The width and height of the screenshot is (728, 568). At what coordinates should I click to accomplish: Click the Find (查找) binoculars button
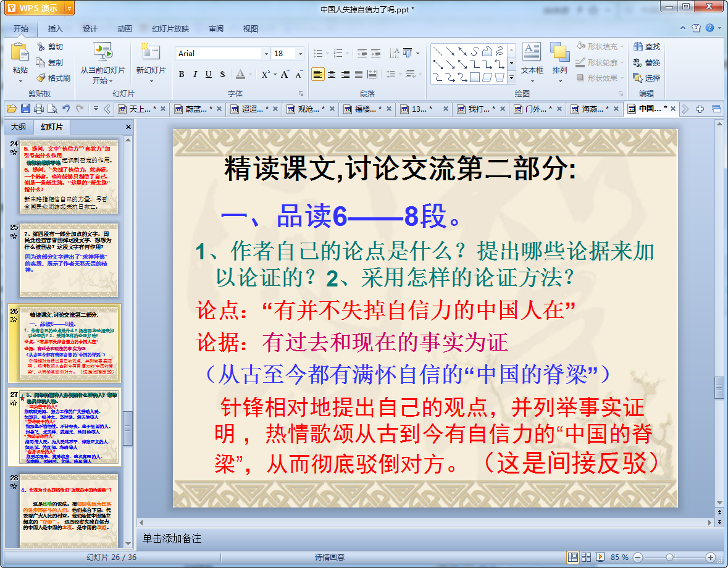point(646,47)
